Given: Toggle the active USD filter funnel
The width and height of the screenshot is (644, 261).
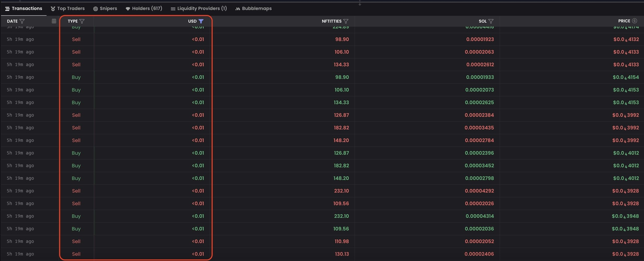Looking at the screenshot, I should [201, 21].
